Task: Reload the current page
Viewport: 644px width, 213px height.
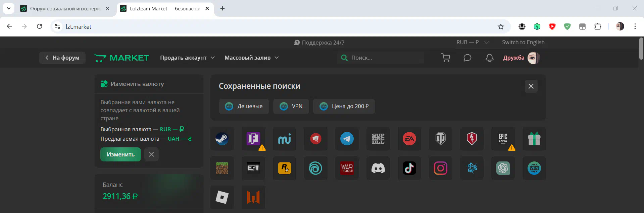Action: (39, 26)
